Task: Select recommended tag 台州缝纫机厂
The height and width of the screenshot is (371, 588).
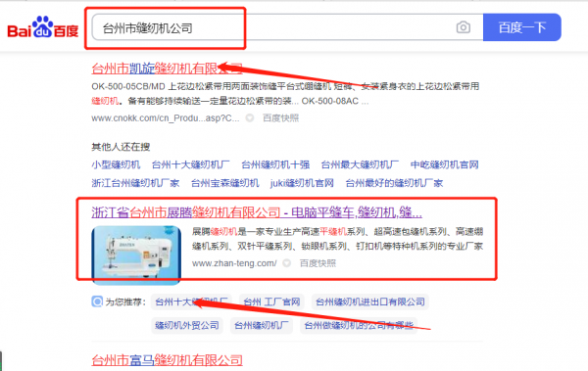Action: pos(262,325)
